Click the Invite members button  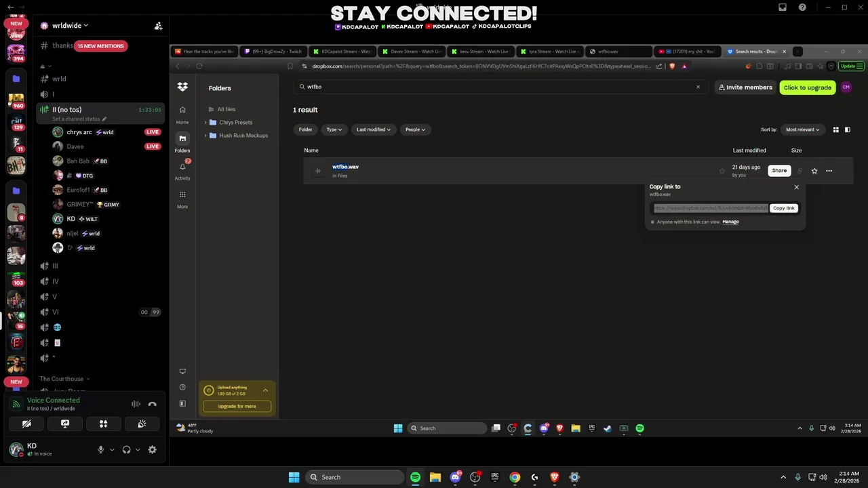click(x=745, y=87)
